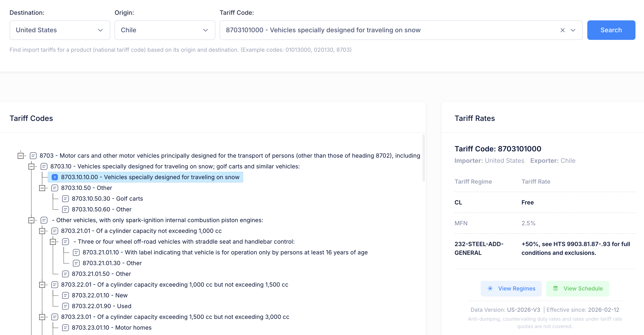The image size is (644, 335).
Task: Click the View Schedule button
Action: (577, 289)
